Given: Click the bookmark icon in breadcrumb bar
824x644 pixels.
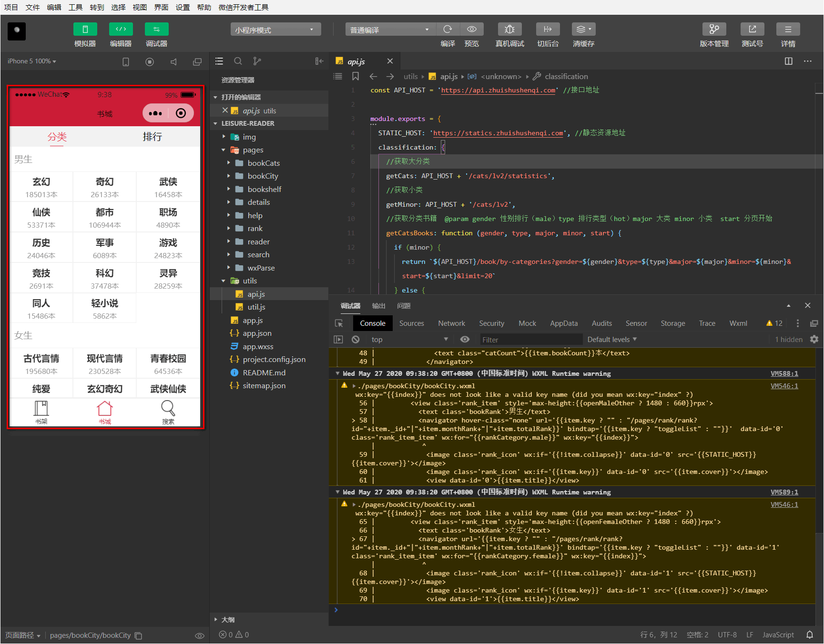Looking at the screenshot, I should pyautogui.click(x=356, y=76).
